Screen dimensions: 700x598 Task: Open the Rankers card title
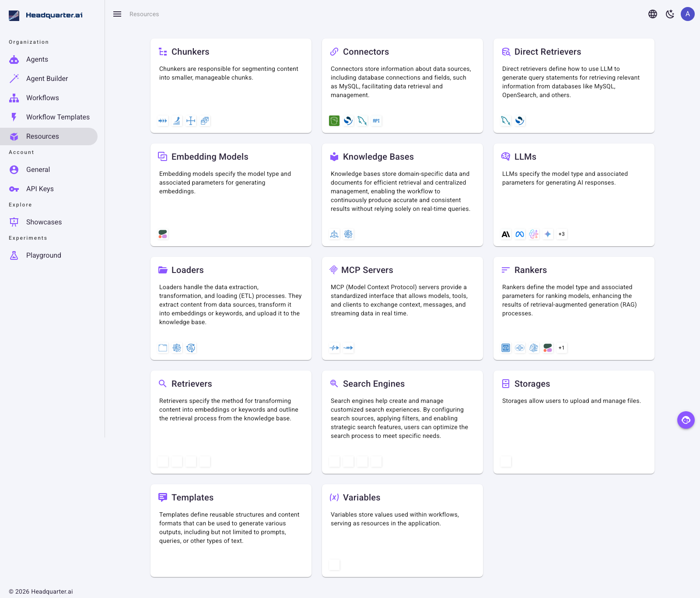[530, 270]
